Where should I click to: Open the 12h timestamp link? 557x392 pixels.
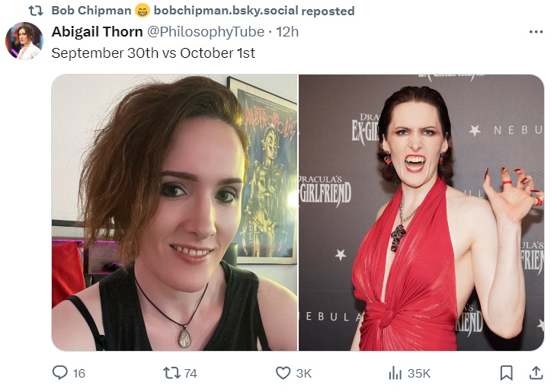(x=287, y=31)
